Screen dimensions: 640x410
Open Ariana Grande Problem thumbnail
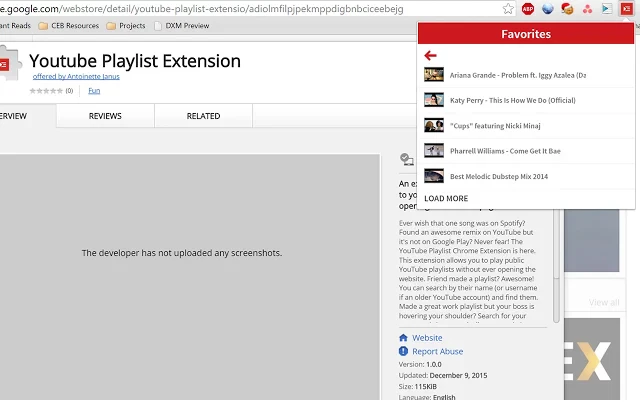point(434,75)
